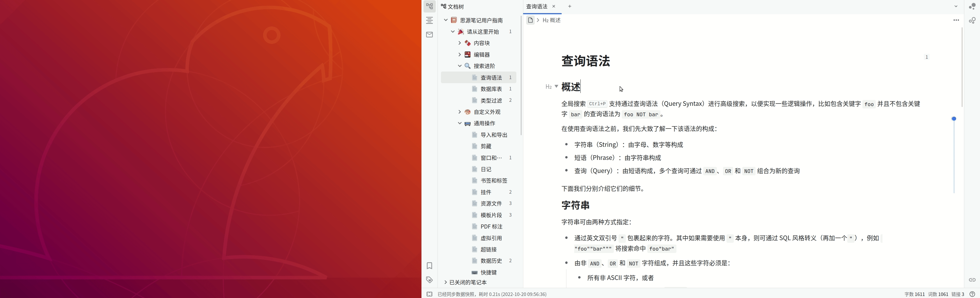
Task: Open the help icon in status bar
Action: coord(972,294)
